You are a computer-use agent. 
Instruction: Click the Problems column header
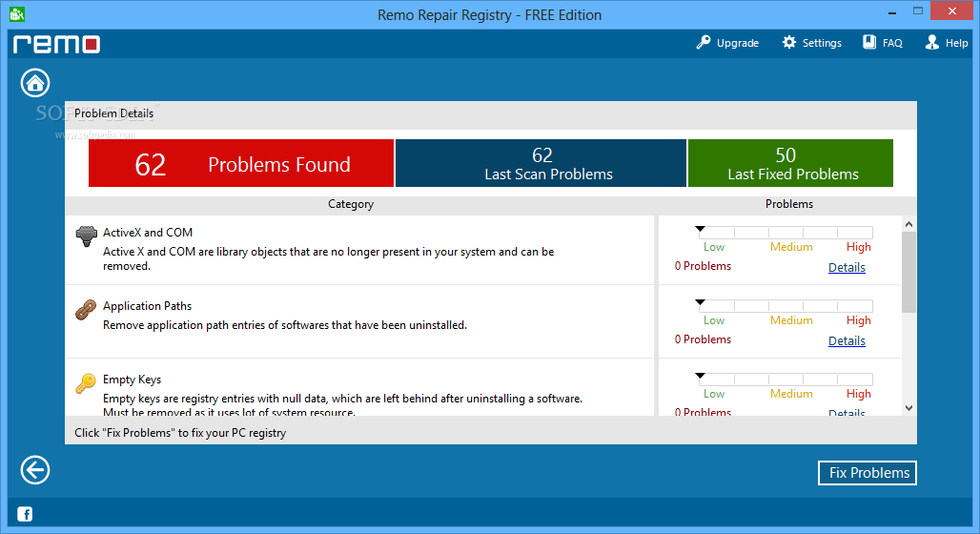tap(789, 204)
